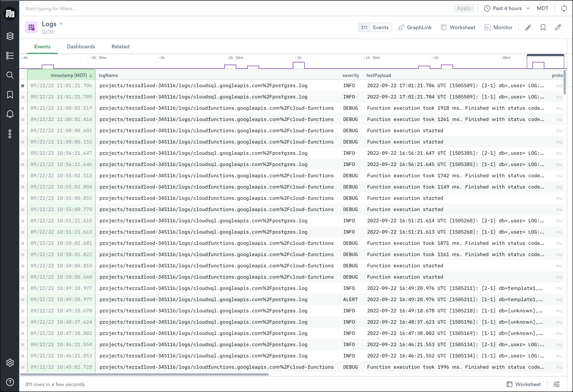Viewport: 573px width, 392px height.
Task: Open the alerts bell sidebar icon
Action: tap(10, 114)
